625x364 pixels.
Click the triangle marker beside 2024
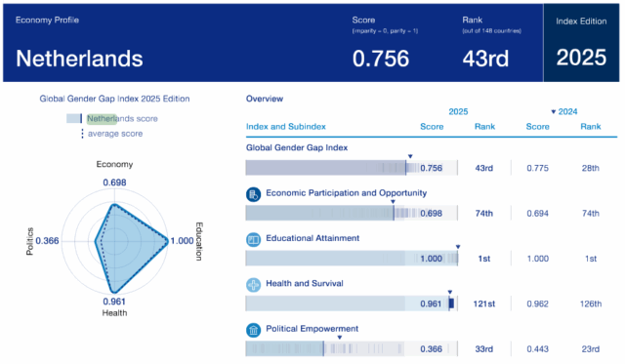554,112
